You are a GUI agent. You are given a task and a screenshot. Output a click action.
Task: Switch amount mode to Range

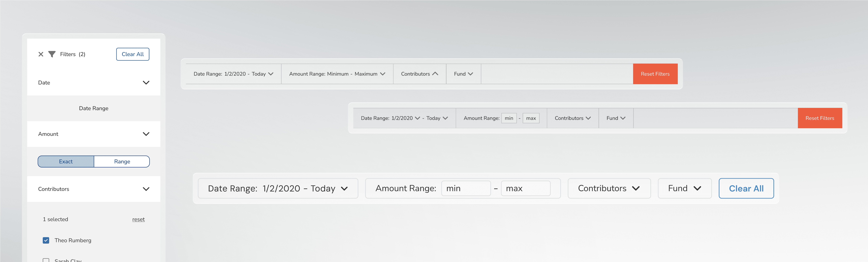[x=122, y=161]
